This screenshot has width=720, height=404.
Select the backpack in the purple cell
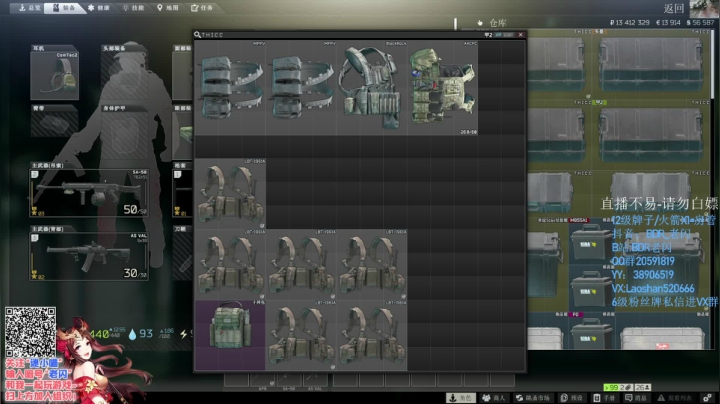pos(231,335)
